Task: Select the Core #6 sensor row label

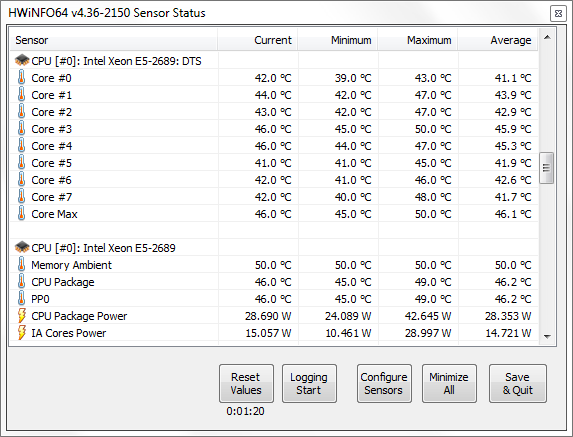Action: [52, 180]
